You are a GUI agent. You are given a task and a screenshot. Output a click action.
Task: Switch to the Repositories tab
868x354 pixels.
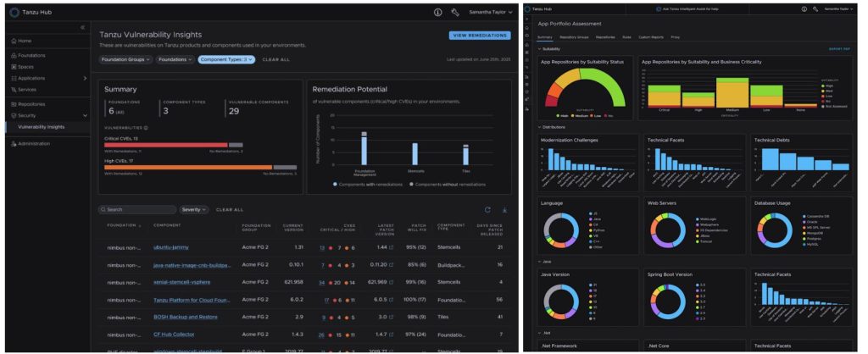pos(605,37)
